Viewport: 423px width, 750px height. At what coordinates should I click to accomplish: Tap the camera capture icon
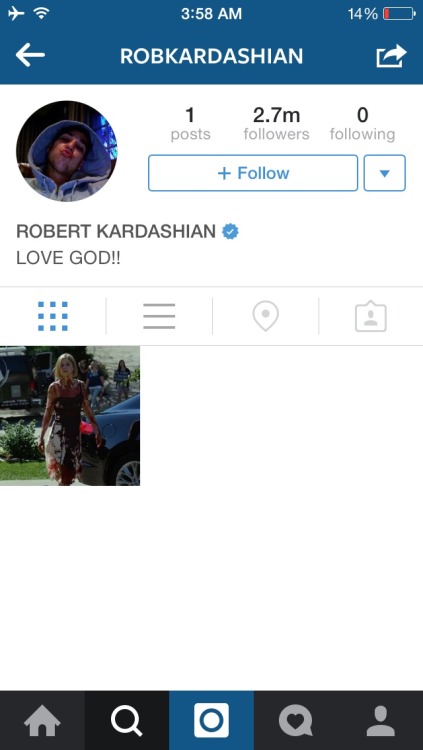[212, 720]
